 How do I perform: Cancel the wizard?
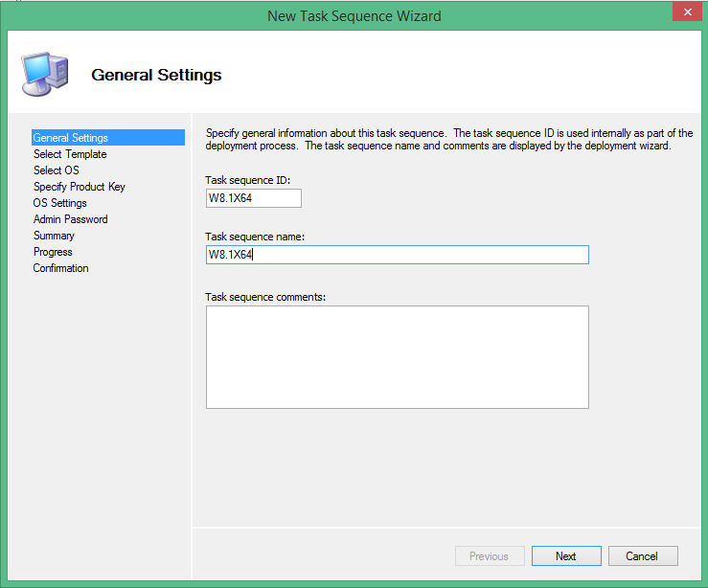tap(642, 556)
